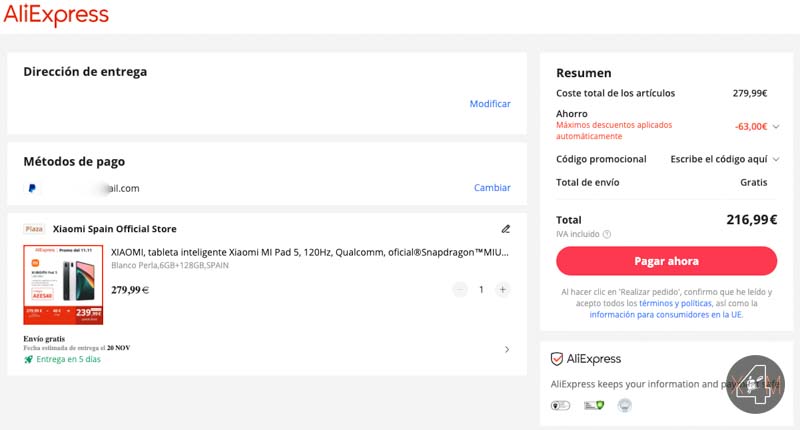
Task: Open shipping options using the Envío gratis chevron
Action: 507,349
